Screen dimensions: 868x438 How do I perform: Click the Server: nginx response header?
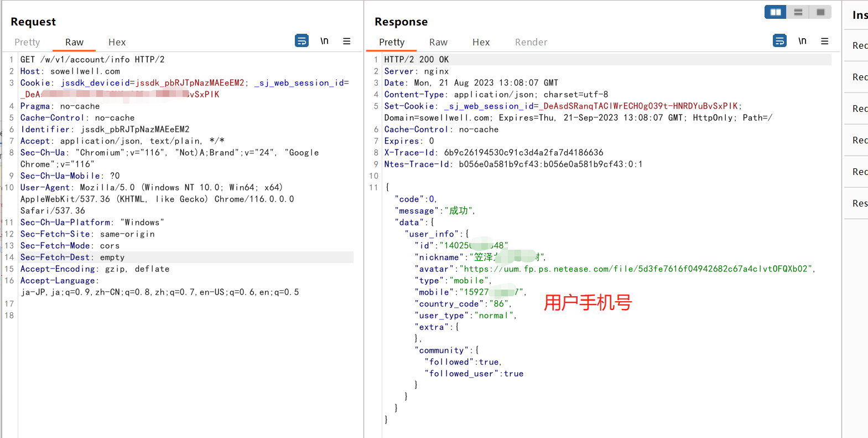click(x=417, y=71)
